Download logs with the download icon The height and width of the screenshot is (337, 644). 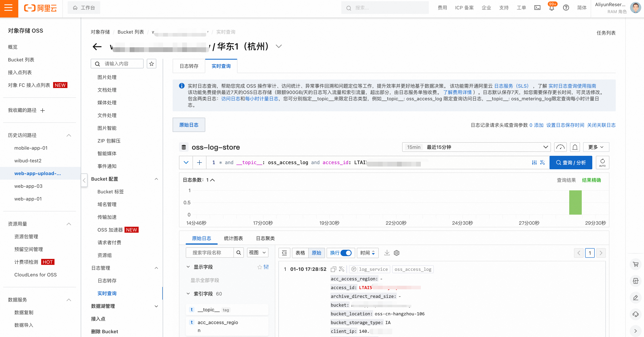387,253
